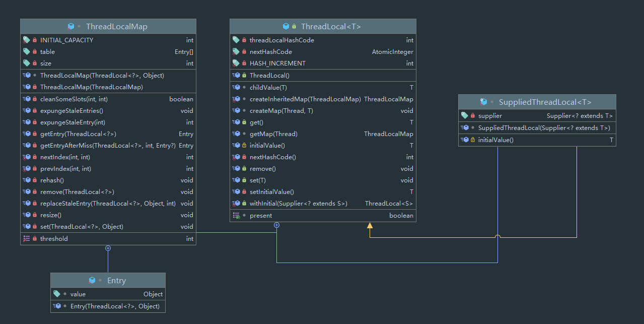Image resolution: width=644 pixels, height=324 pixels.
Task: Click the inheritance arrowhead under ThreadLocal
Action: [370, 226]
